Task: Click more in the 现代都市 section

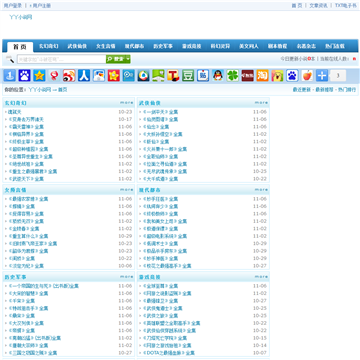Action: click(261, 190)
